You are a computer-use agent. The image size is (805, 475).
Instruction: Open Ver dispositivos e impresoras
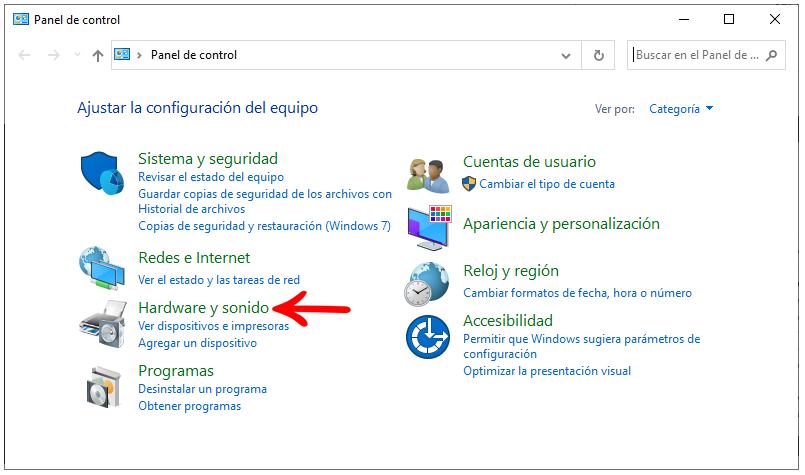coord(214,326)
